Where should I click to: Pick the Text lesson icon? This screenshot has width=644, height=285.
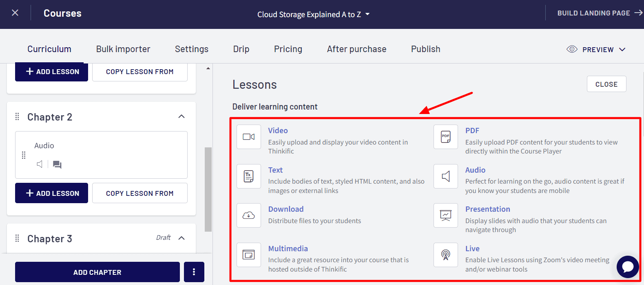[x=248, y=176]
